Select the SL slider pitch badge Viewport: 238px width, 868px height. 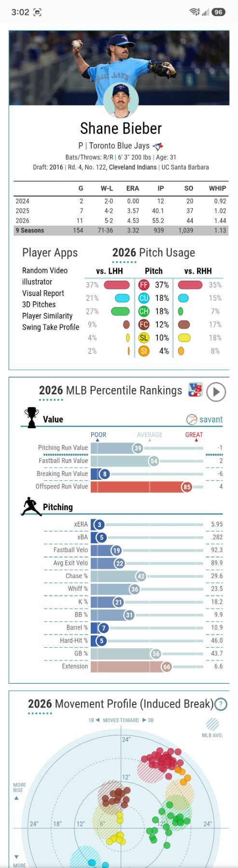point(143,338)
